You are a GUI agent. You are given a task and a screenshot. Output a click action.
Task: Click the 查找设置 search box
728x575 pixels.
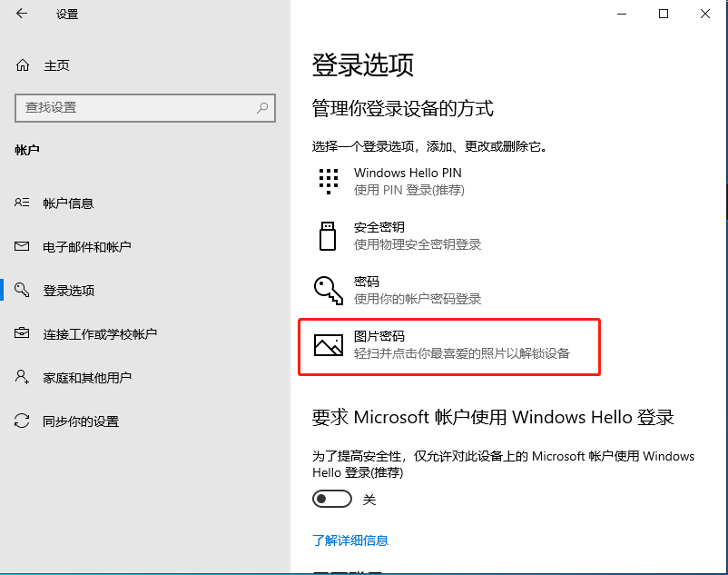(x=145, y=108)
